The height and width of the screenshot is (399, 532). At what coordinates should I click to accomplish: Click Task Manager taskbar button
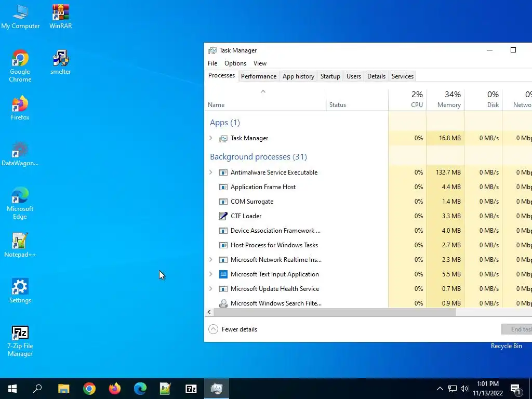pos(217,389)
